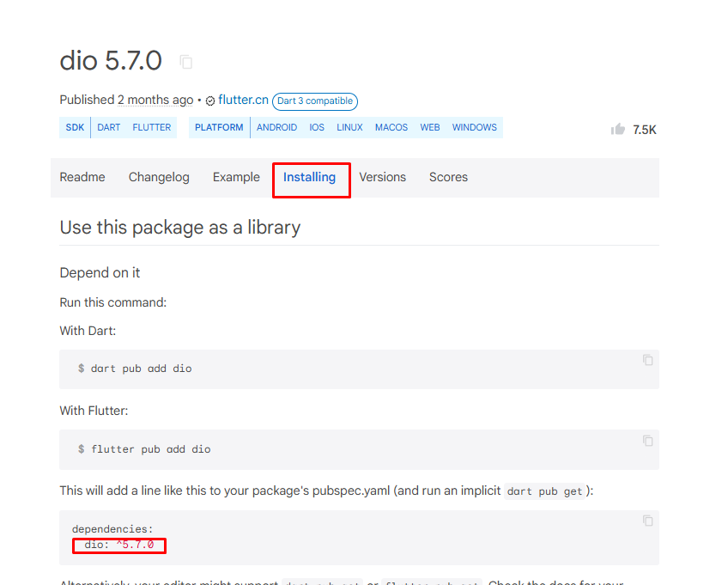The width and height of the screenshot is (728, 585).
Task: Click the PLATFORM tag label
Action: 219,127
